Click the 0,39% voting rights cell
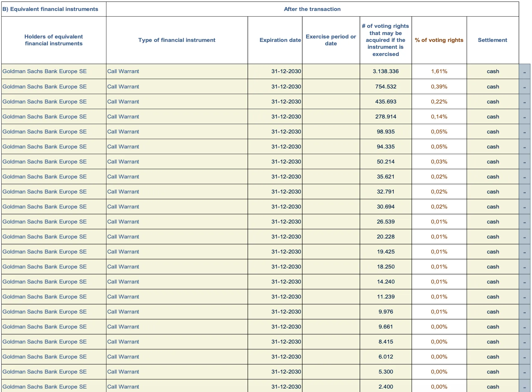Screen dimensions: 532x392 point(439,87)
